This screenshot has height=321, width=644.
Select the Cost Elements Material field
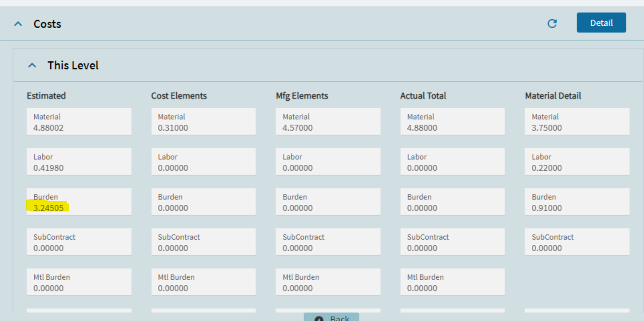point(203,122)
